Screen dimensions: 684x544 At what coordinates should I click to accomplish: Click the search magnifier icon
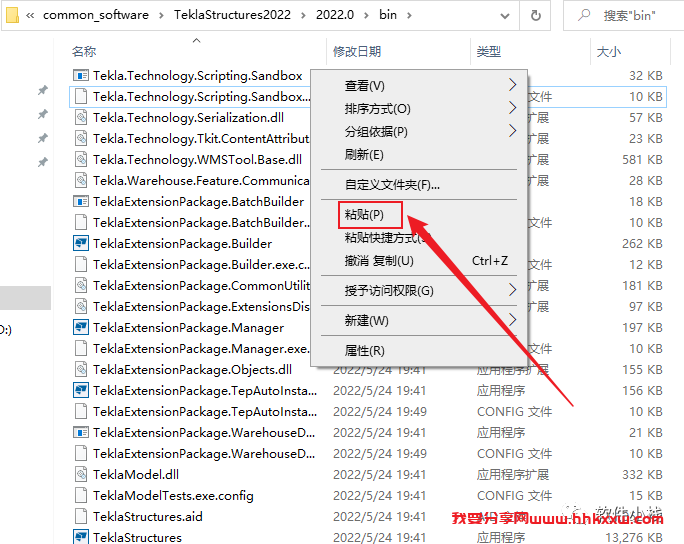click(584, 15)
